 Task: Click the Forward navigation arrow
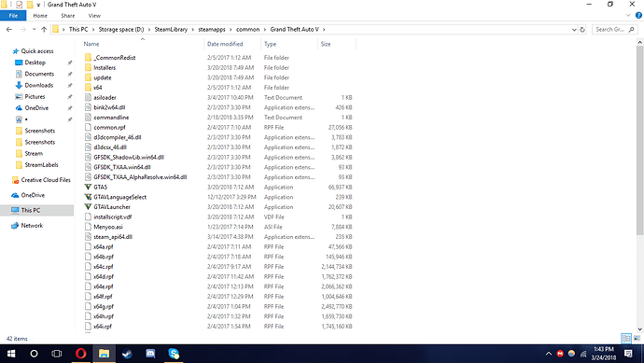pos(22,30)
